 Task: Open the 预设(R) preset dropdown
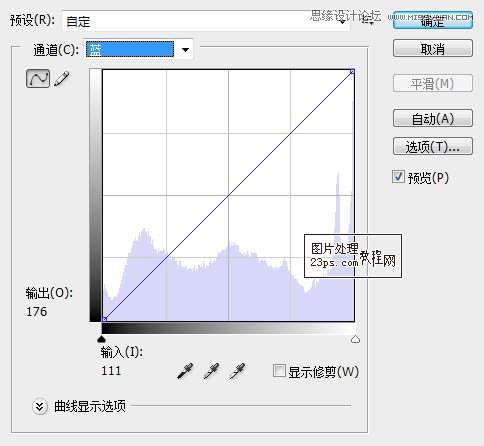coord(206,22)
